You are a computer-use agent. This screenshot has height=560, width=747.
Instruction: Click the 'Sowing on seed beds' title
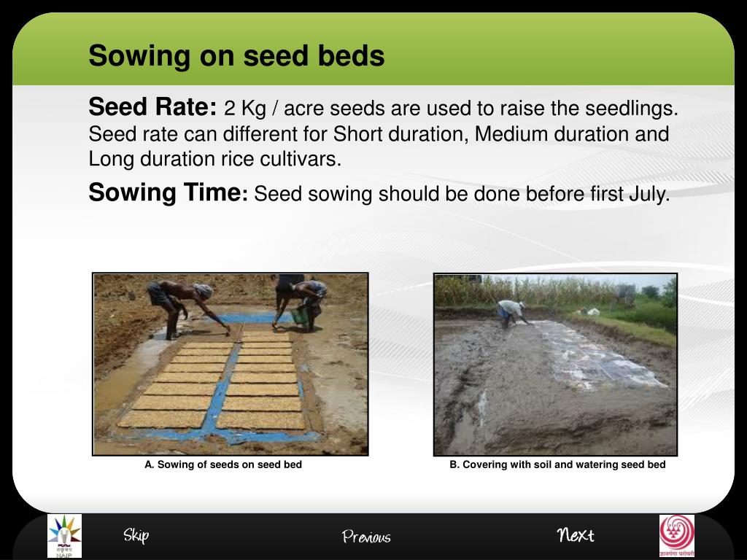click(x=236, y=55)
